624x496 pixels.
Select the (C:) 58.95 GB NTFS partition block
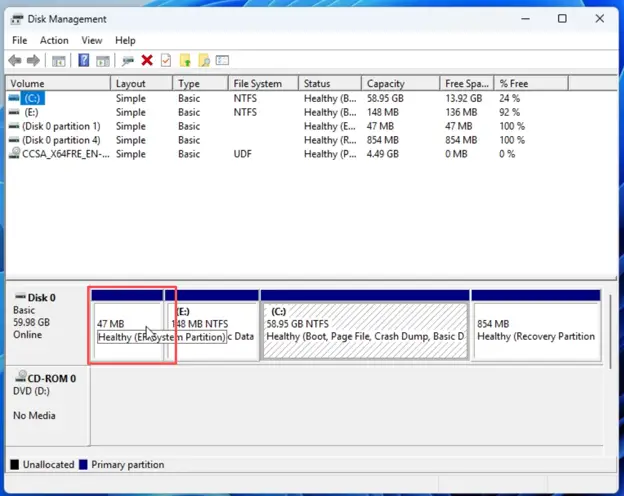coord(365,326)
